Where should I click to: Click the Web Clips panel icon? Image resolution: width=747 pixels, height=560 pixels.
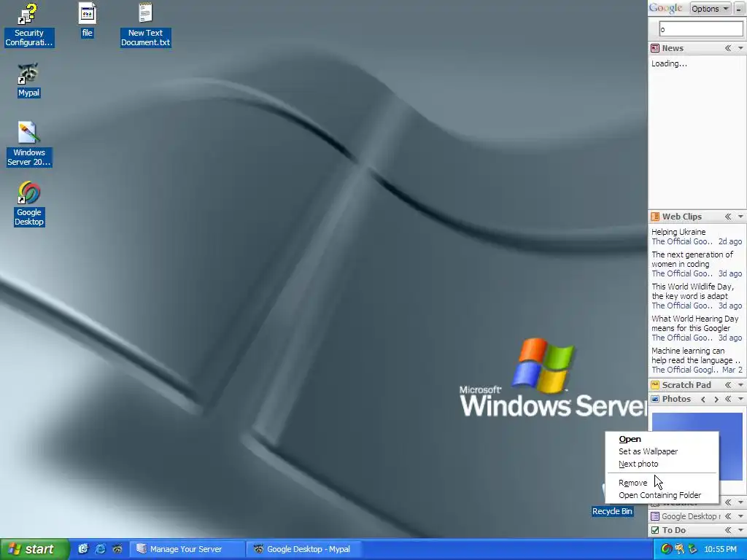pyautogui.click(x=655, y=217)
